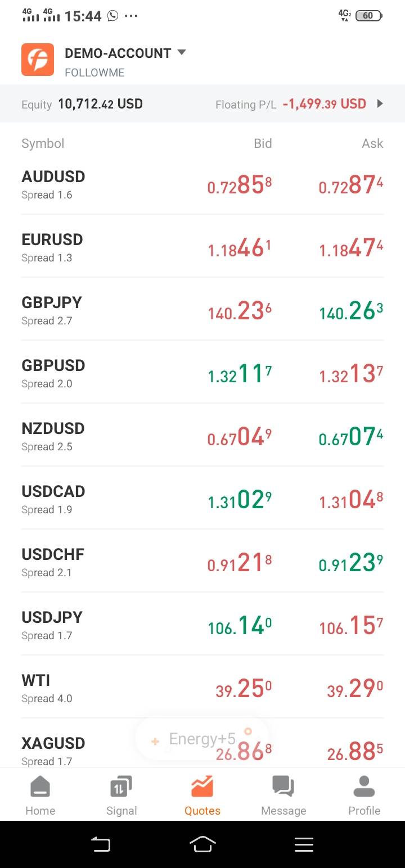Tap the Android recent apps menu icon
This screenshot has width=405, height=868.
304,844
